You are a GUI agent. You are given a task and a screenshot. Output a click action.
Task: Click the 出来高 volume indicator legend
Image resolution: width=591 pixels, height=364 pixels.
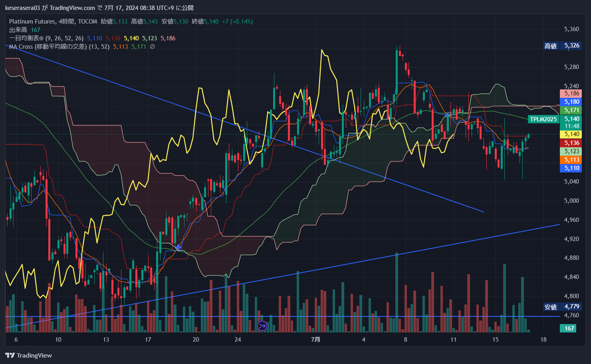18,30
